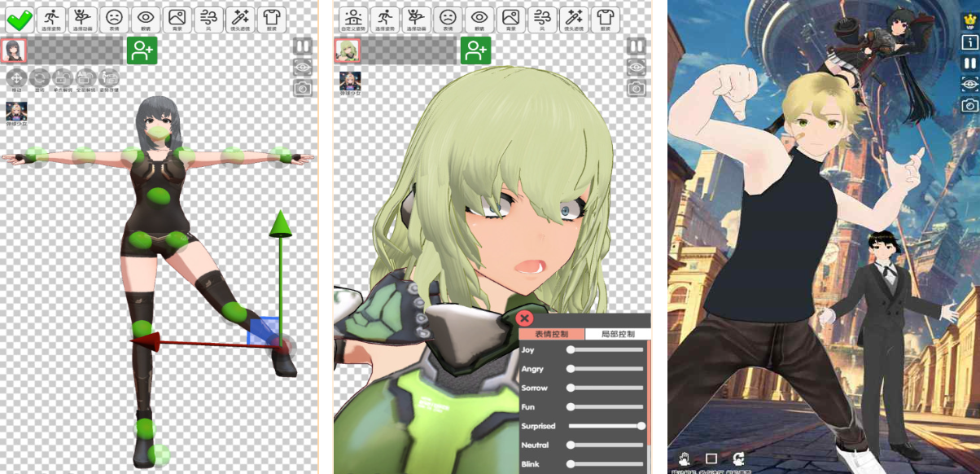
Task: Click the VIP crown icon
Action: pos(969,21)
